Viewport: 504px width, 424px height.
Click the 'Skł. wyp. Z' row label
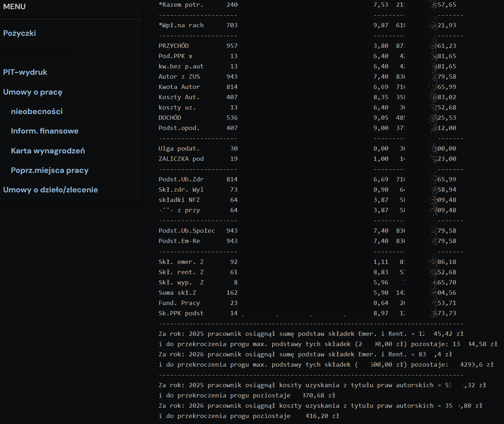pos(181,282)
